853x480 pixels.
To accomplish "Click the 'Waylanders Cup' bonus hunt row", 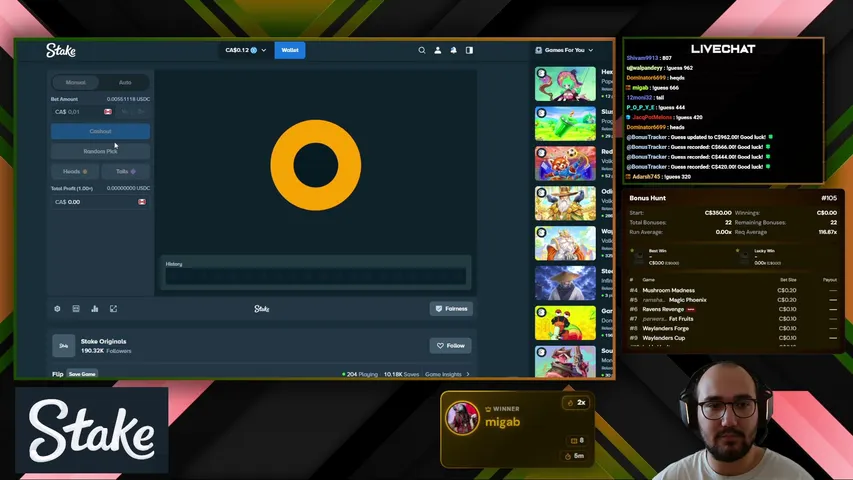I will tap(733, 338).
